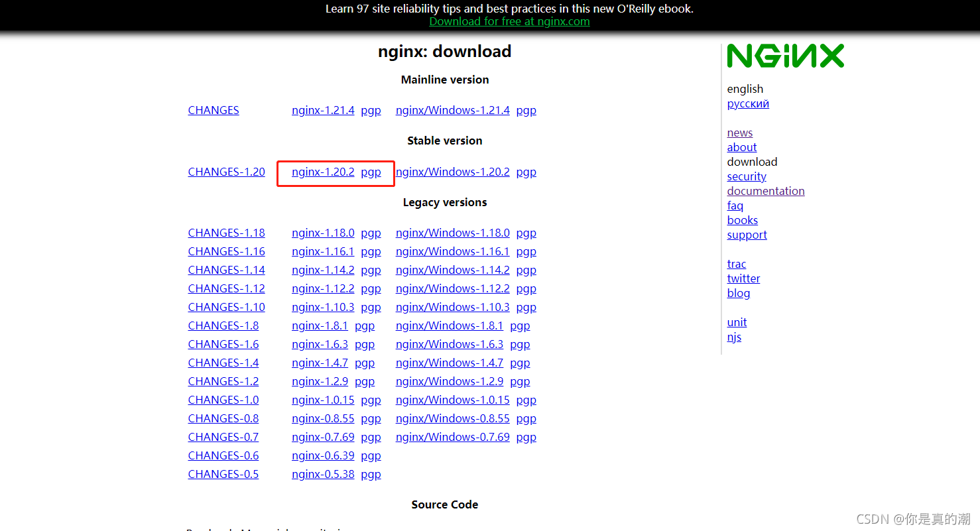Download nginx/Windows-1.20.2
The image size is (980, 531).
453,172
